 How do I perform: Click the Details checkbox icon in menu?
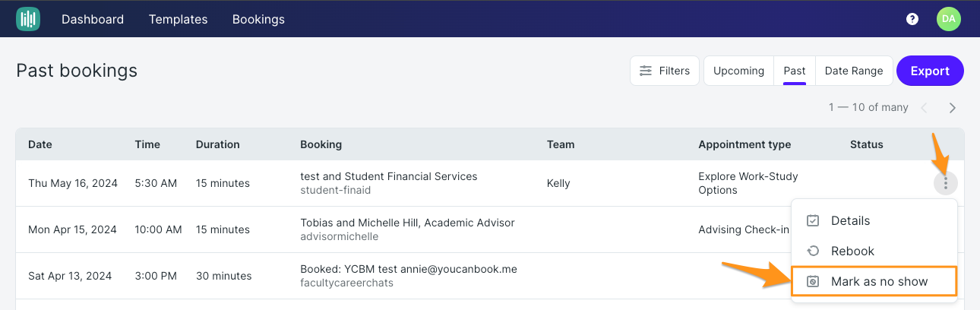coord(813,220)
